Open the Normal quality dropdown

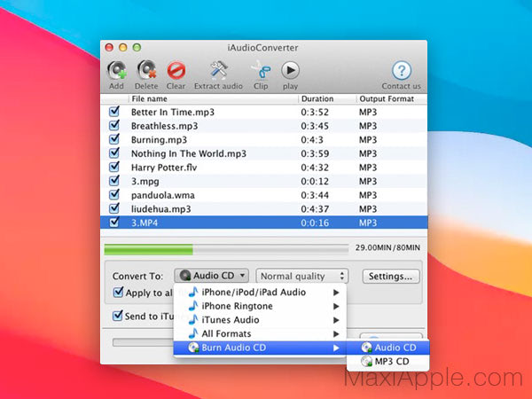[302, 276]
